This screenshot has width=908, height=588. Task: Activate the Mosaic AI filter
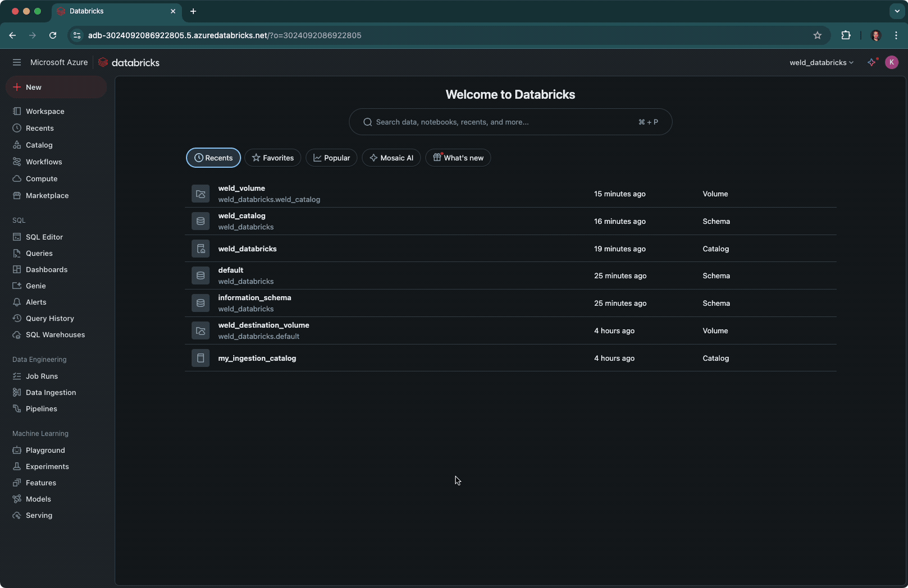pos(391,158)
